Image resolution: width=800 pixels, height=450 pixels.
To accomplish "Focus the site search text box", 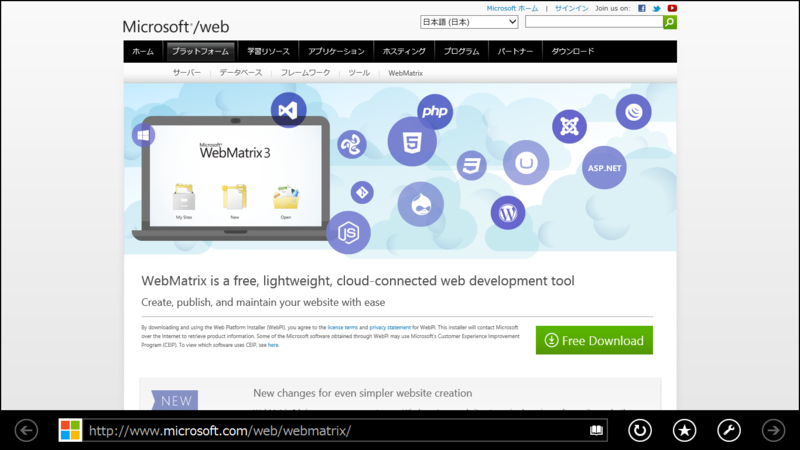I will pyautogui.click(x=594, y=22).
